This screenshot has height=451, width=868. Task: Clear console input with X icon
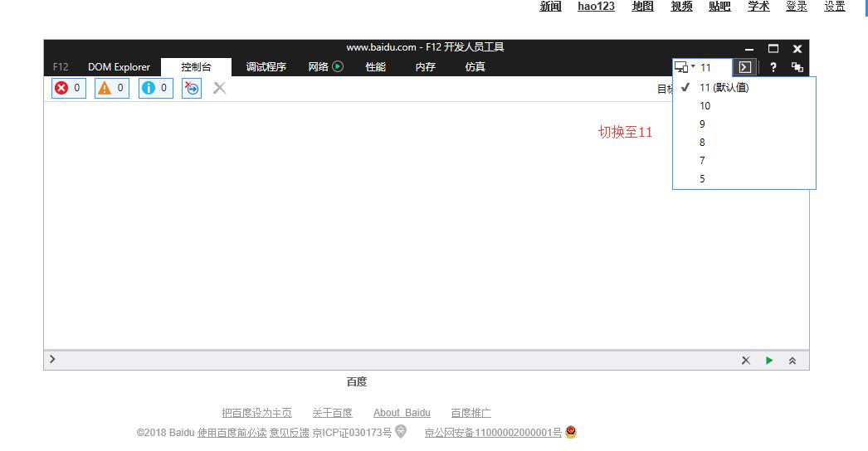point(746,361)
